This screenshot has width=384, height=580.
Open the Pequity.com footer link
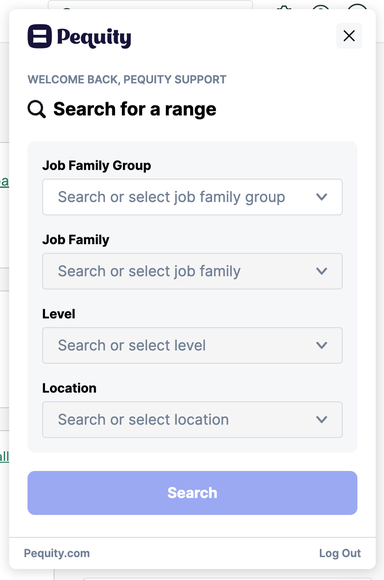click(57, 553)
